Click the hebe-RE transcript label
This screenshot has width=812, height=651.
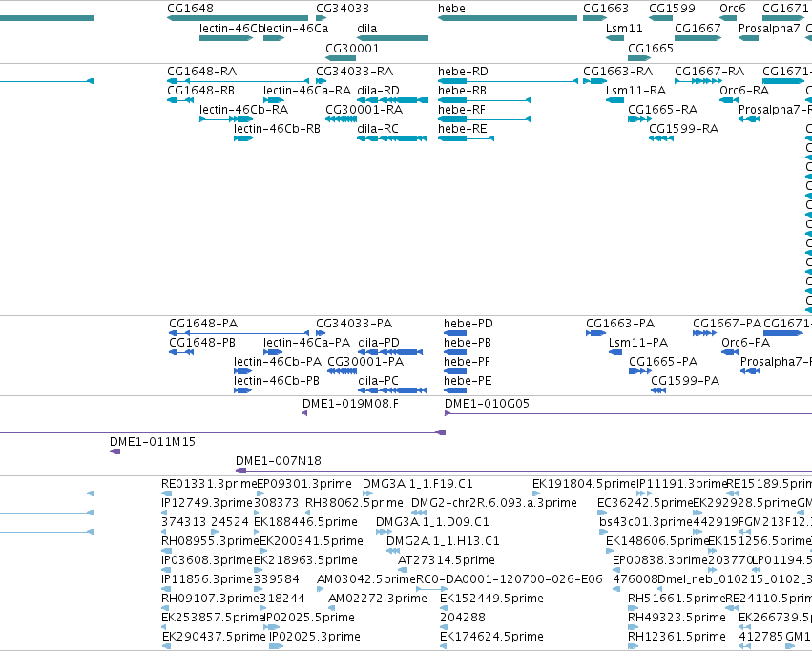pyautogui.click(x=462, y=129)
